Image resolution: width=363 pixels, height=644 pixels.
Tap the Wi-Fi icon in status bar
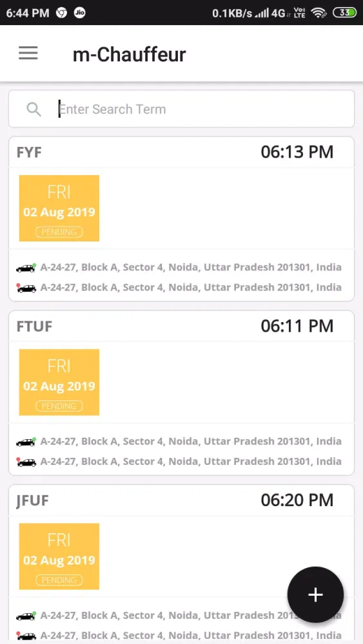point(319,13)
